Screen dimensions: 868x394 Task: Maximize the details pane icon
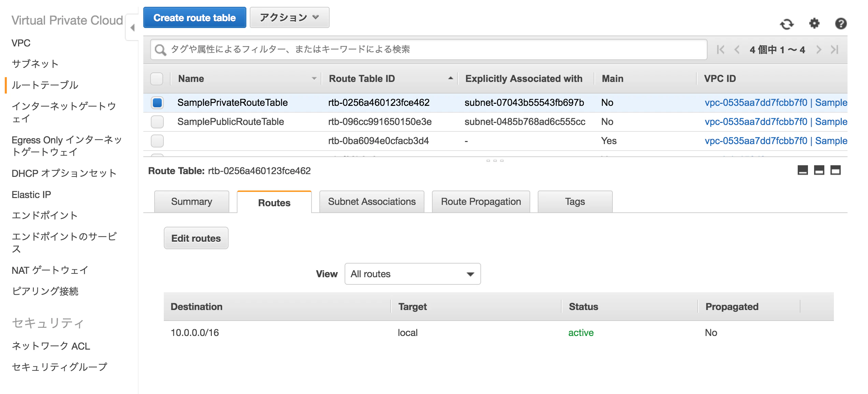click(x=835, y=170)
